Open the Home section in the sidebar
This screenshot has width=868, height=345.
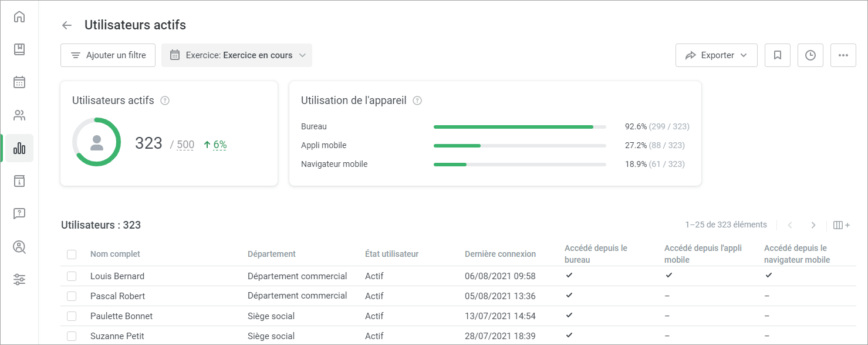(19, 16)
